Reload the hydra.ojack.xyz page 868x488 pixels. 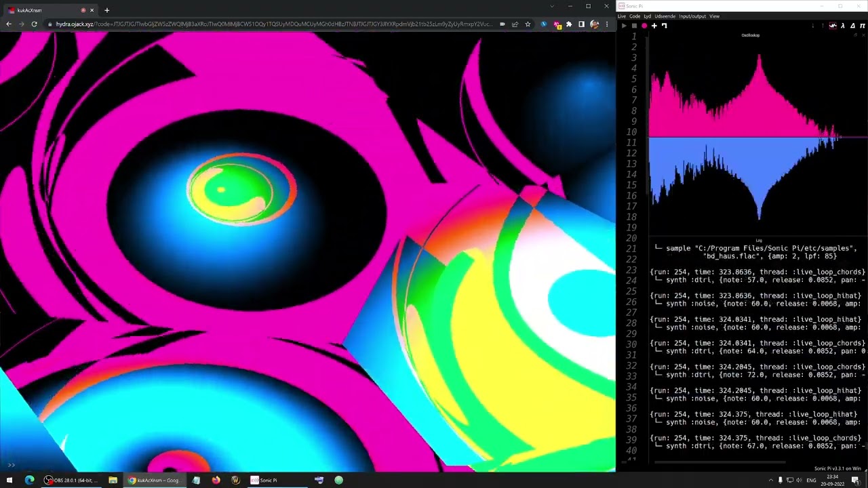(x=34, y=24)
